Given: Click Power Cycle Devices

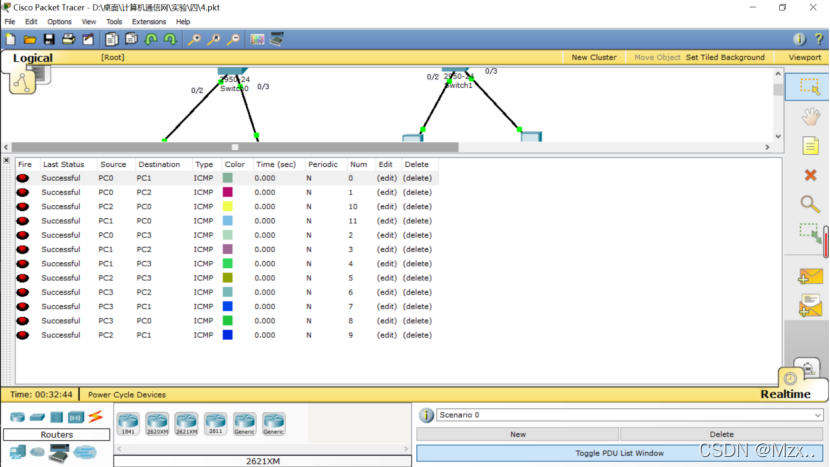Looking at the screenshot, I should [127, 395].
